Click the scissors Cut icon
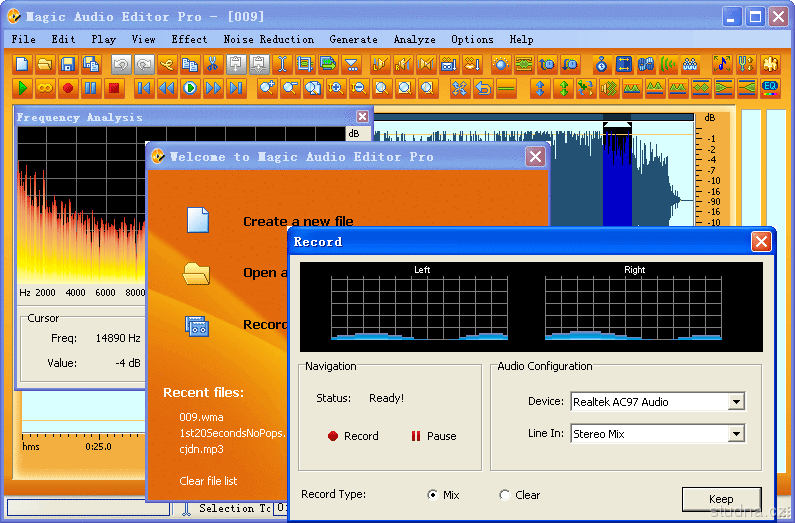The image size is (795, 523). click(212, 64)
